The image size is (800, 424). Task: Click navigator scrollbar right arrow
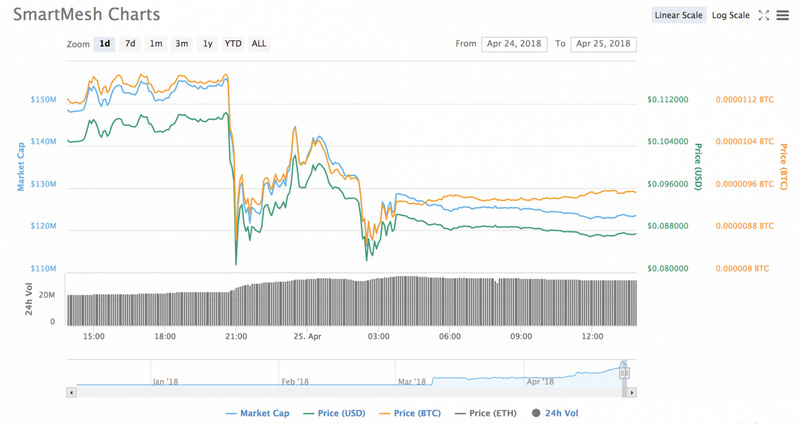(x=633, y=393)
